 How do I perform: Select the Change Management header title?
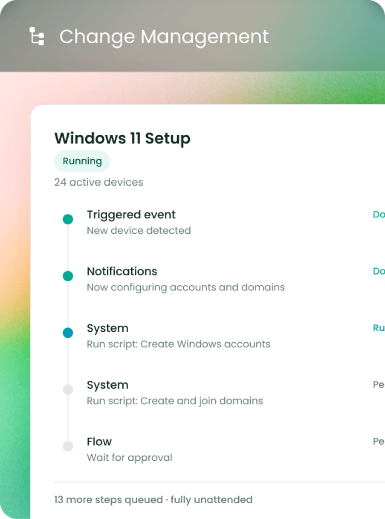click(x=164, y=37)
